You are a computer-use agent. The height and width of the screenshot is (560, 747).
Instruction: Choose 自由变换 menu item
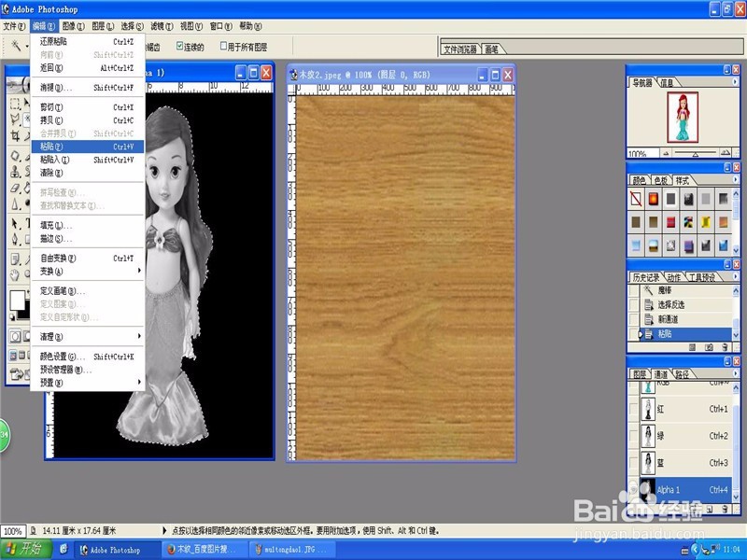(x=88, y=259)
